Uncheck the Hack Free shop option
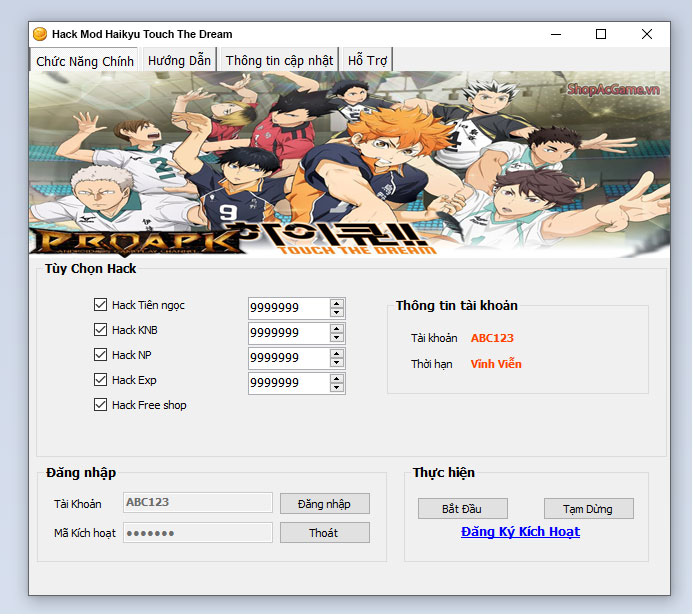 100,405
